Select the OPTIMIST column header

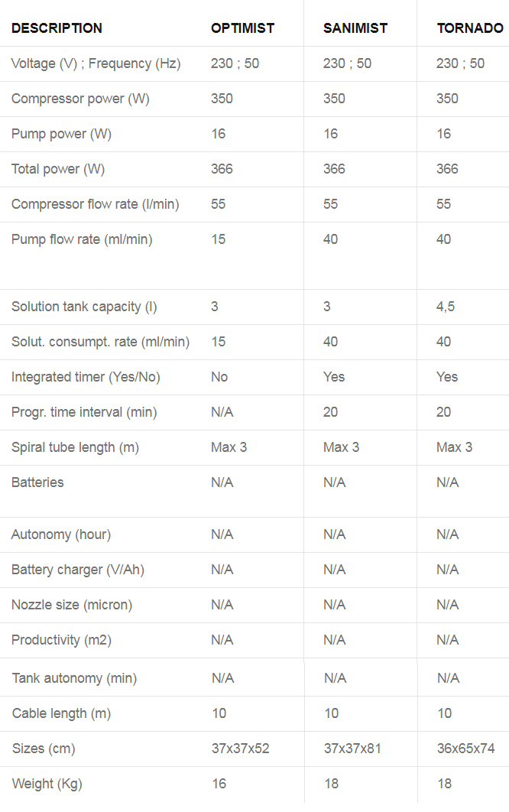point(242,28)
